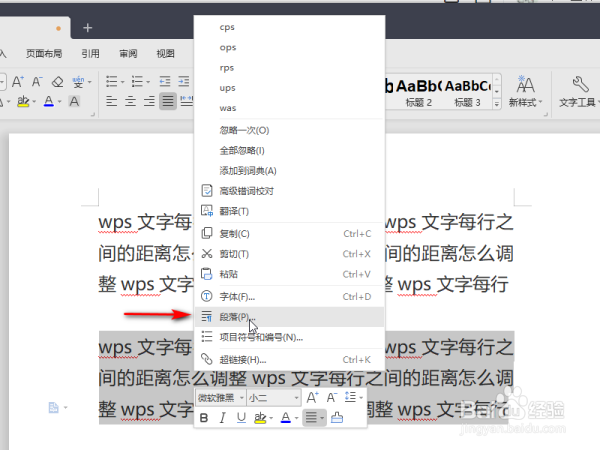Apply highlight color in mini toolbar
Viewport: 600px width, 450px height.
pyautogui.click(x=260, y=418)
